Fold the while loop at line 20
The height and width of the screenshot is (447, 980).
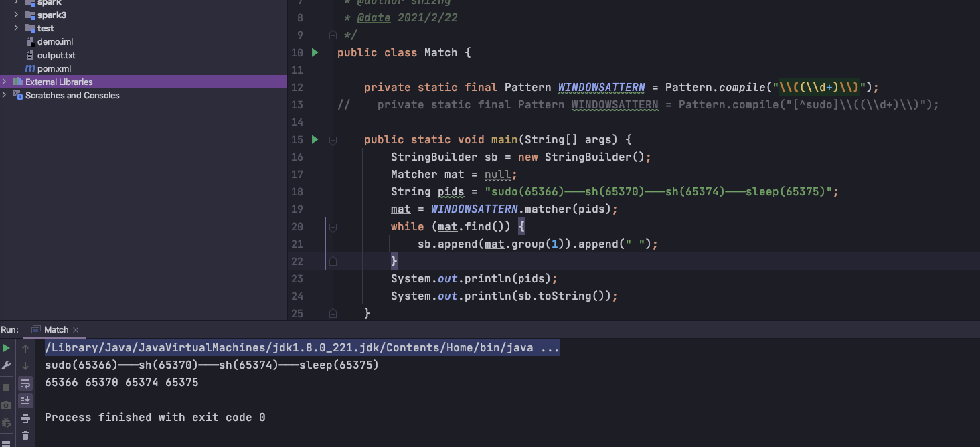333,226
